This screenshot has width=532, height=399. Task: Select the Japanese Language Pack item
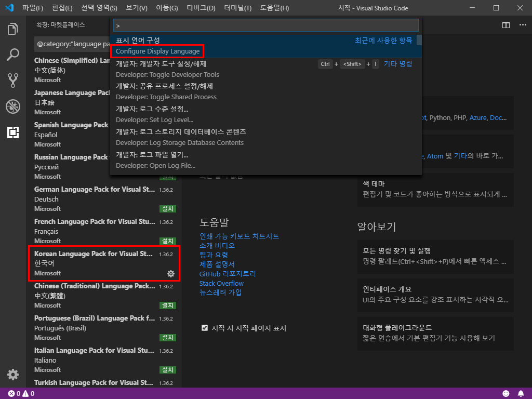tap(69, 102)
